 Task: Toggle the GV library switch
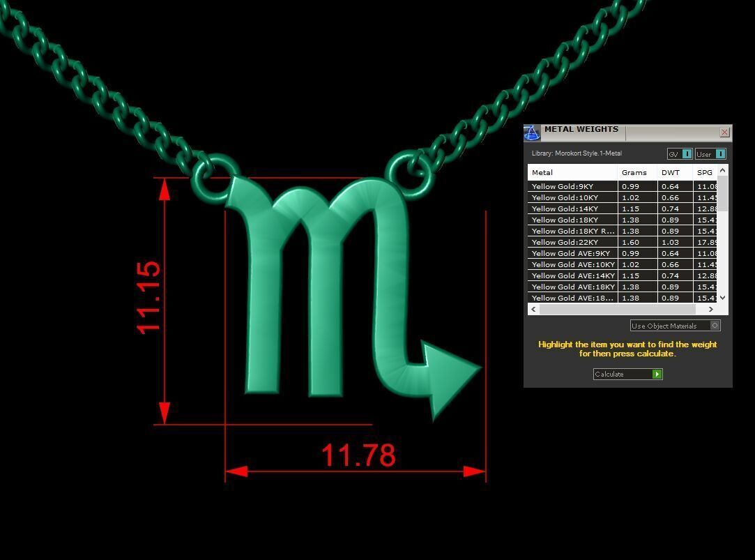680,154
